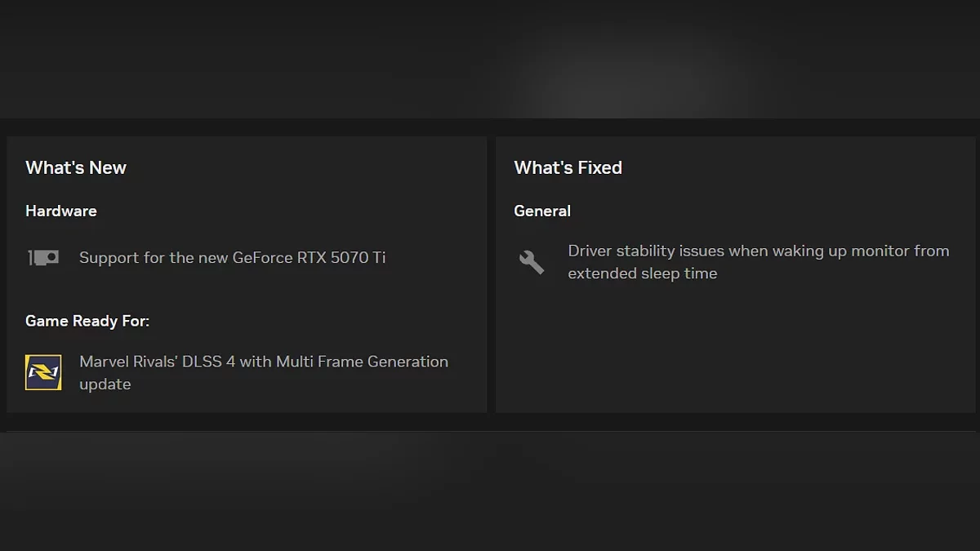This screenshot has width=980, height=551.
Task: Click the graphics card icon under Hardware
Action: (x=43, y=258)
